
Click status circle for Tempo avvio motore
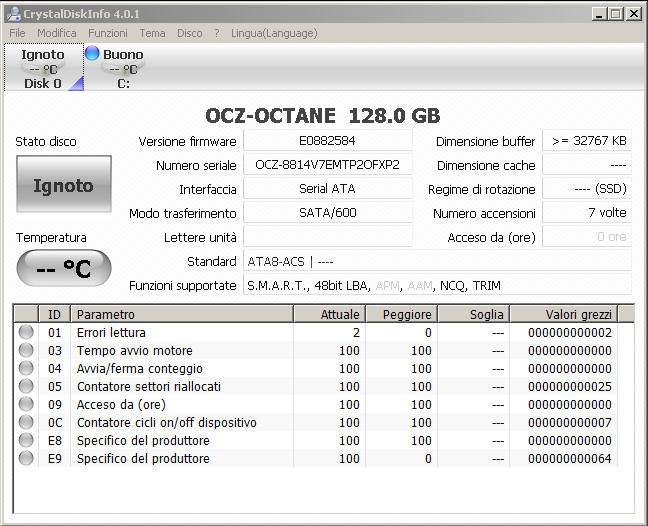tap(26, 350)
